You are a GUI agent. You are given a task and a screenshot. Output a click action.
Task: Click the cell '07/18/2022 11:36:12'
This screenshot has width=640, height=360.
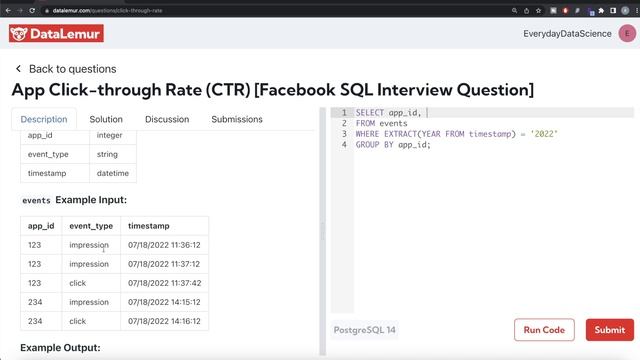point(164,245)
